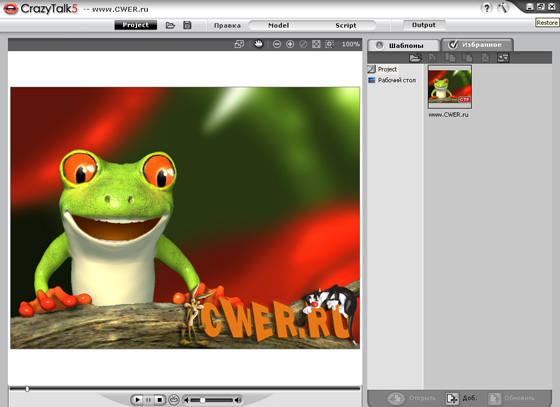560x407 pixels.
Task: Click the CrazyTalk5 lips logo
Action: (x=10, y=9)
